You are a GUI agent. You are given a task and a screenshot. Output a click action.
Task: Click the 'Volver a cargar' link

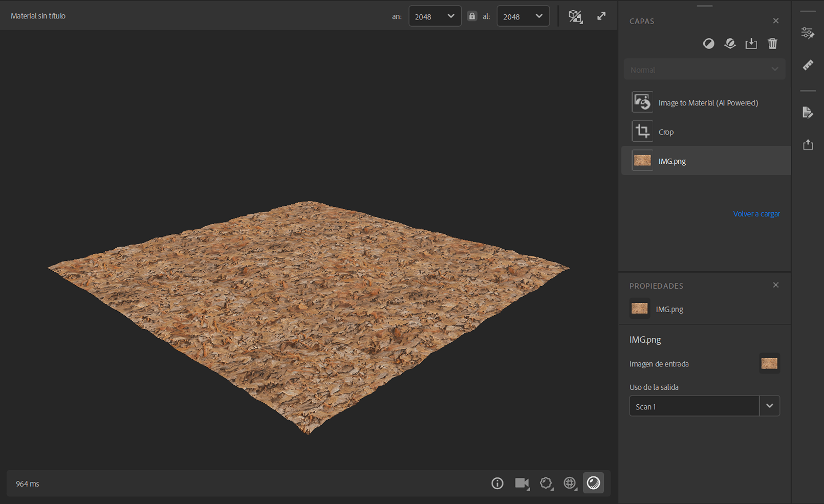pyautogui.click(x=756, y=214)
